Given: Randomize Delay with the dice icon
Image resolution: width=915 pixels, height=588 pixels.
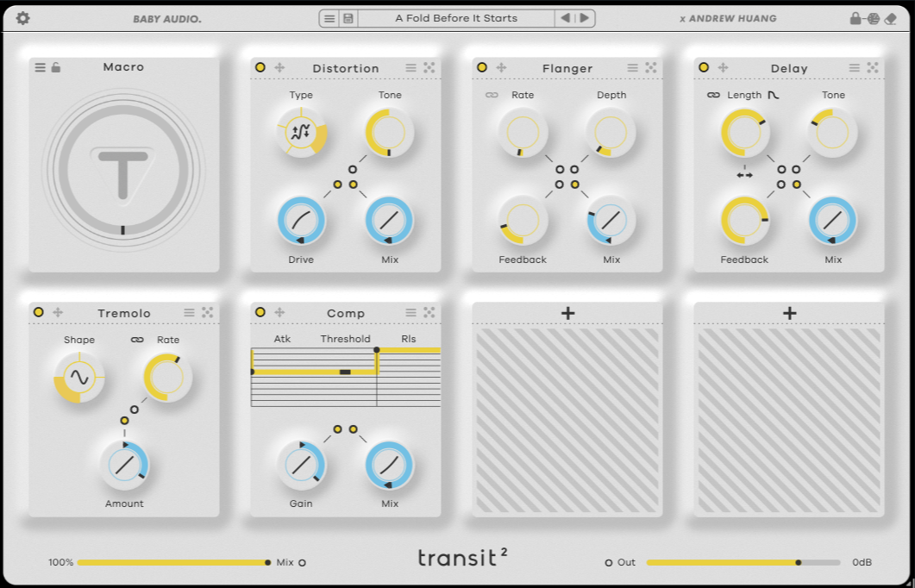Looking at the screenshot, I should pos(873,67).
